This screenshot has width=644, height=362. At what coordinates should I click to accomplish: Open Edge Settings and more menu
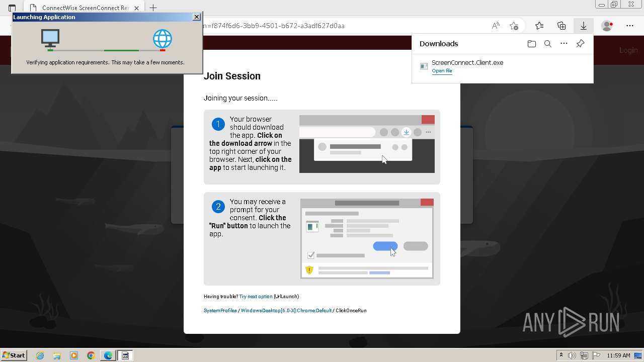click(630, 26)
